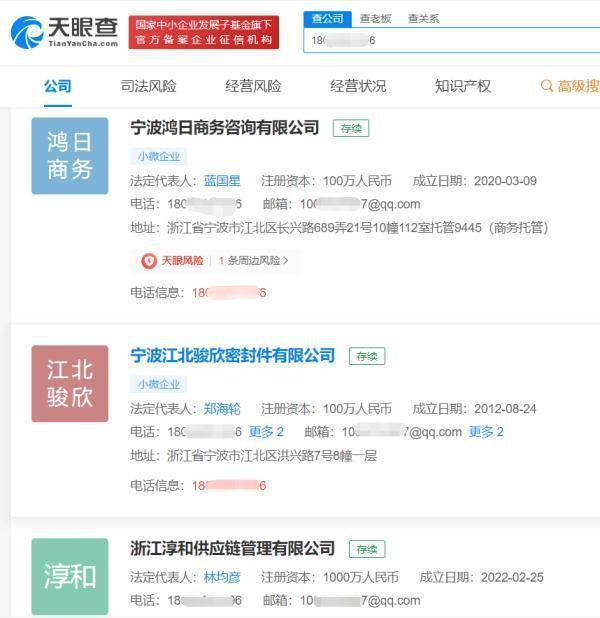
Task: Expand 更多 2 emails for 江北骏欣
Action: (x=486, y=432)
